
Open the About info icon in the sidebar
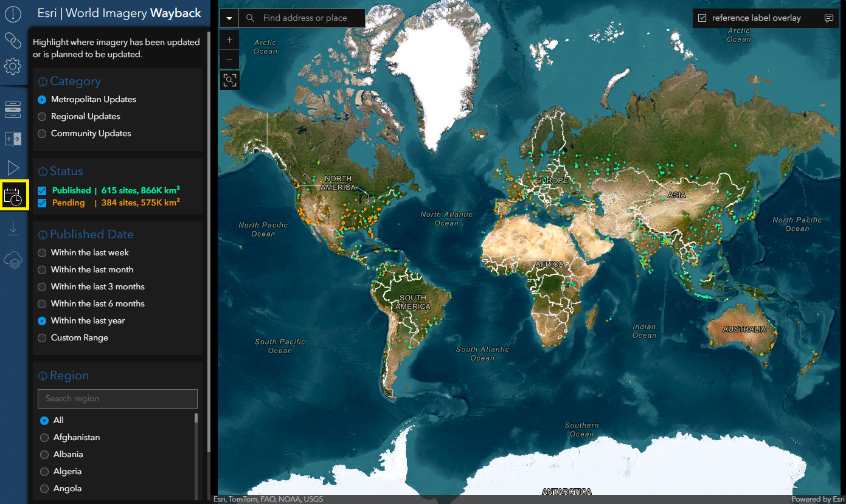pos(13,14)
